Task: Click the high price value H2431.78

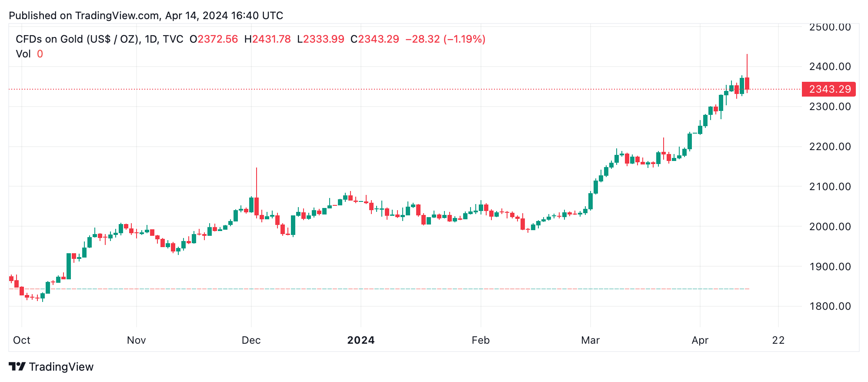Action: 267,39
